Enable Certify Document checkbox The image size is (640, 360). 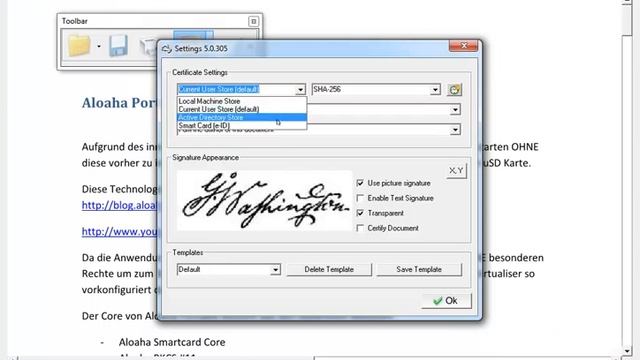pyautogui.click(x=360, y=228)
